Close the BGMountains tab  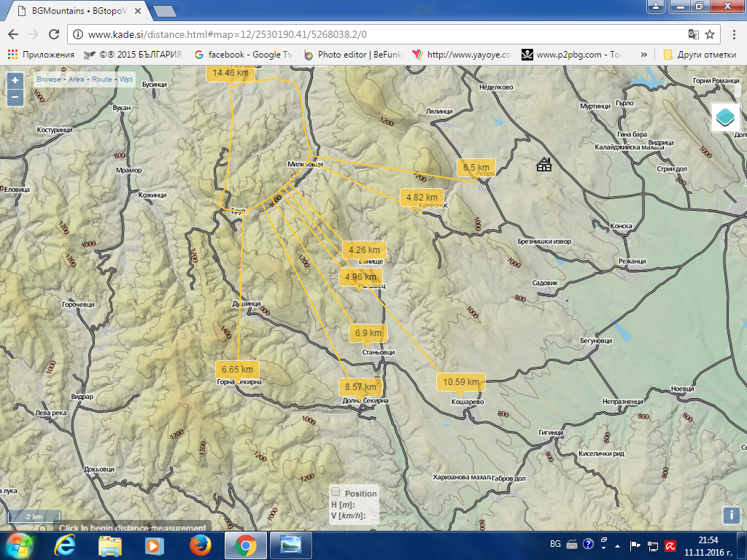138,10
